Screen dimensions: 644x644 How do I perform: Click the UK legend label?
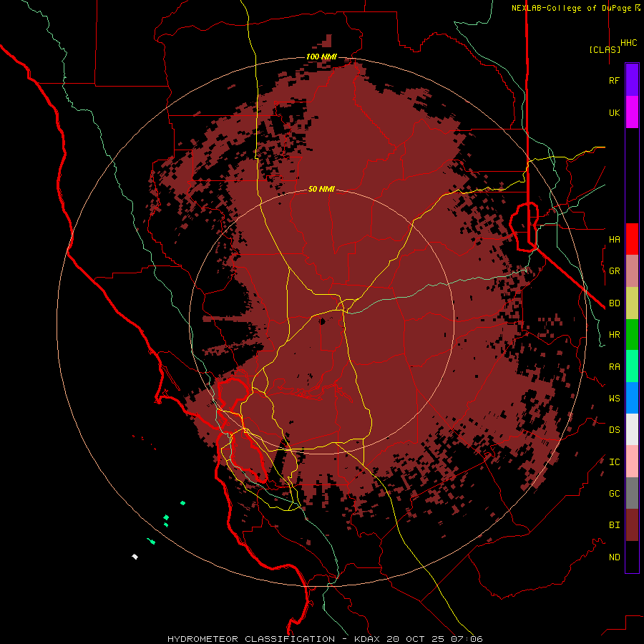click(x=614, y=112)
